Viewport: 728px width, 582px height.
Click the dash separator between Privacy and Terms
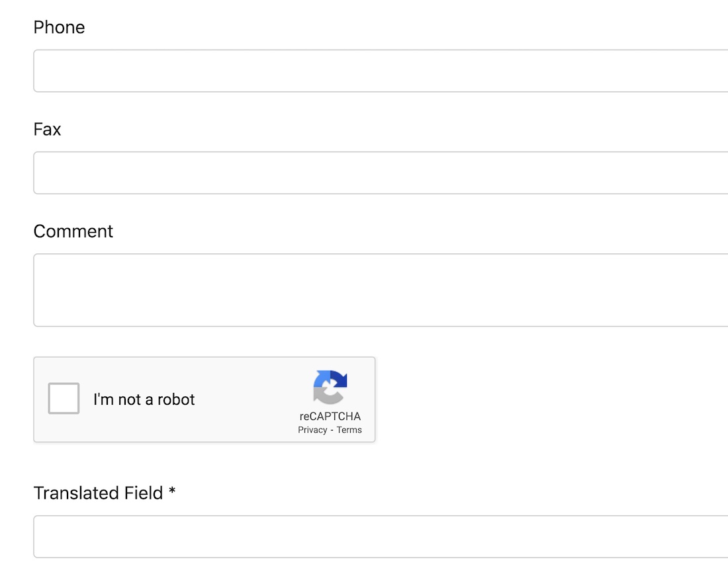[332, 430]
